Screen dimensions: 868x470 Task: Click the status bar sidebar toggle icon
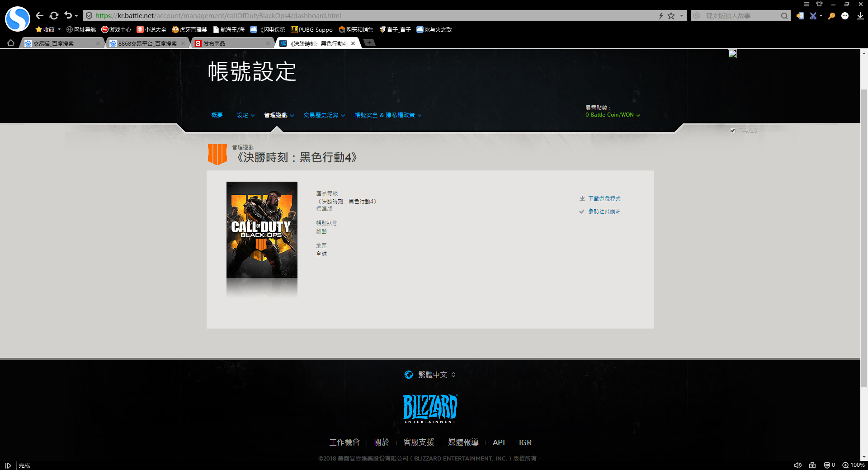tap(8, 465)
